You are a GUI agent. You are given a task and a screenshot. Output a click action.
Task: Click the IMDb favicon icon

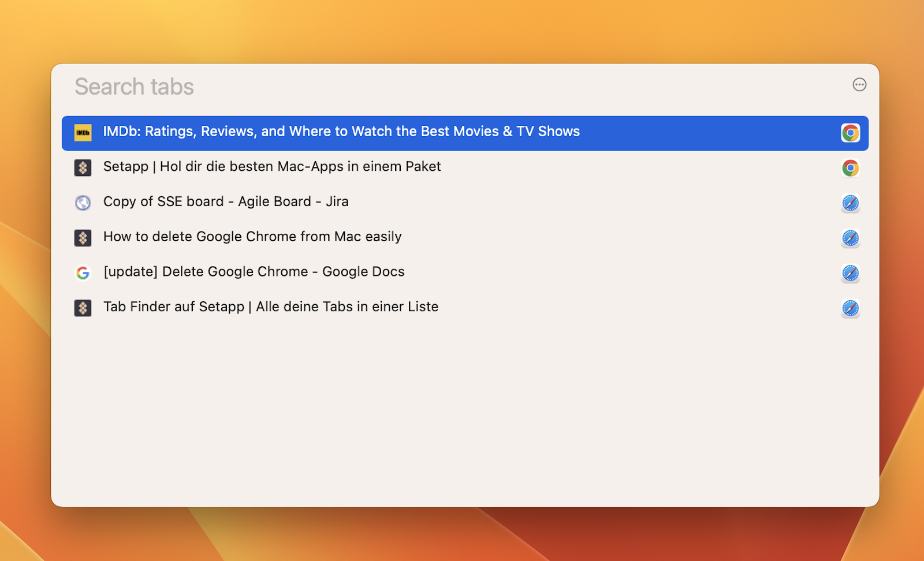click(83, 132)
